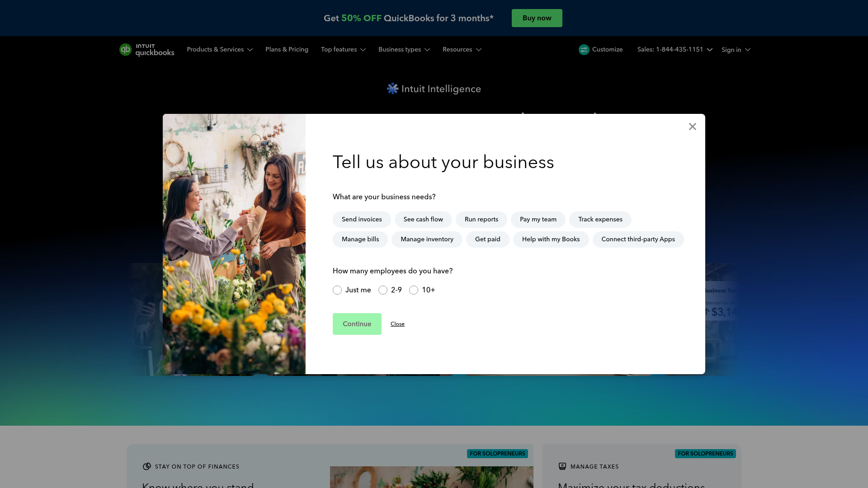
Task: Click the Manage Taxes icon
Action: [562, 466]
